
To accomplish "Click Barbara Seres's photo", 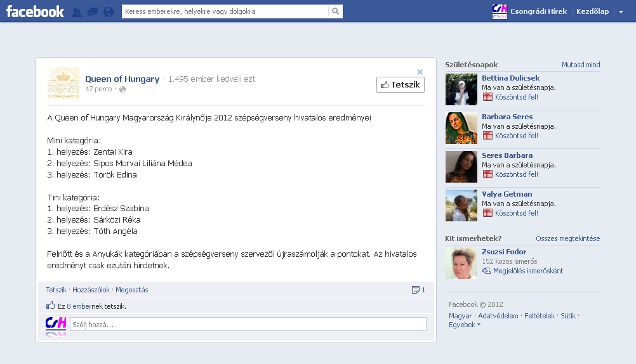I will pos(461,128).
